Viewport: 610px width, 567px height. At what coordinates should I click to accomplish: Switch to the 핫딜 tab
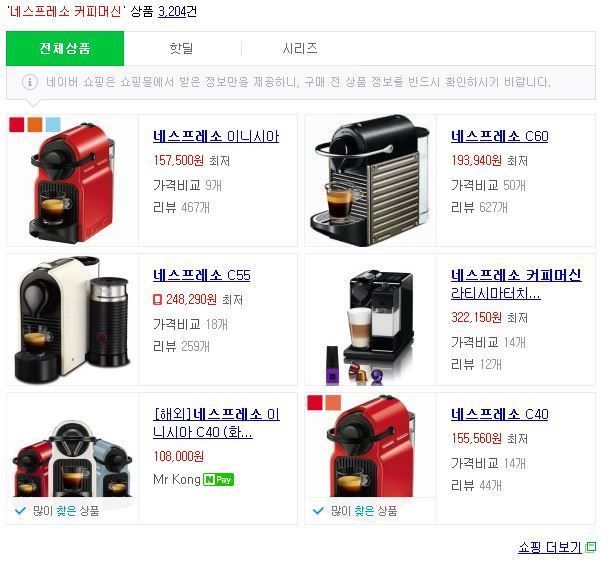coord(181,48)
